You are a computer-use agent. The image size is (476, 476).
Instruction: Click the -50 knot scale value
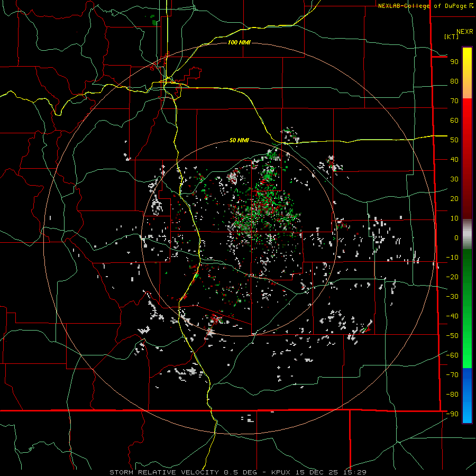[x=452, y=335]
